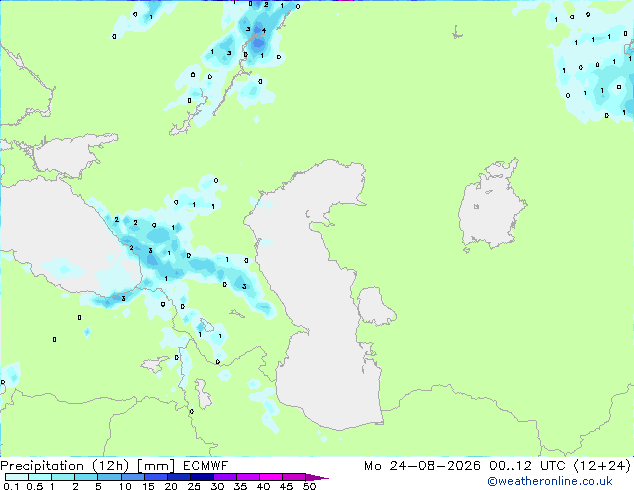Pick the 2–5 mm legend swatch
This screenshot has height=490, width=634.
[86, 477]
